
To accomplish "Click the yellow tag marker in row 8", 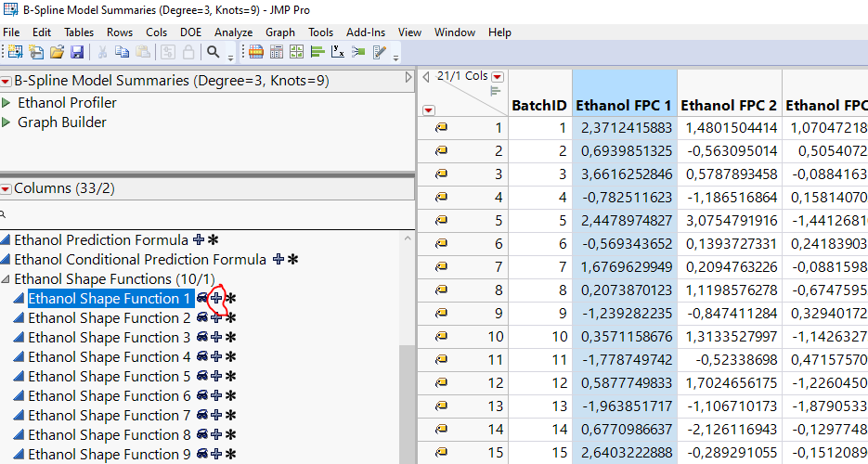I will point(441,290).
